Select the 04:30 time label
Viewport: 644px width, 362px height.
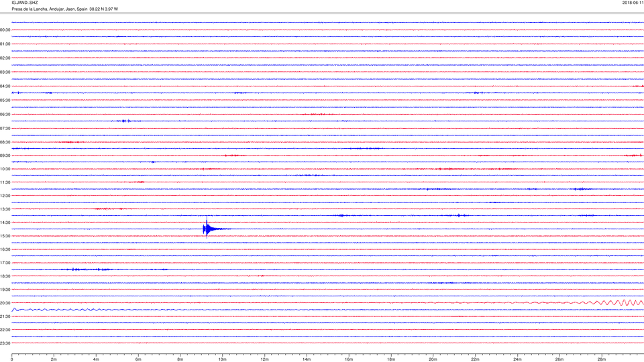point(5,86)
